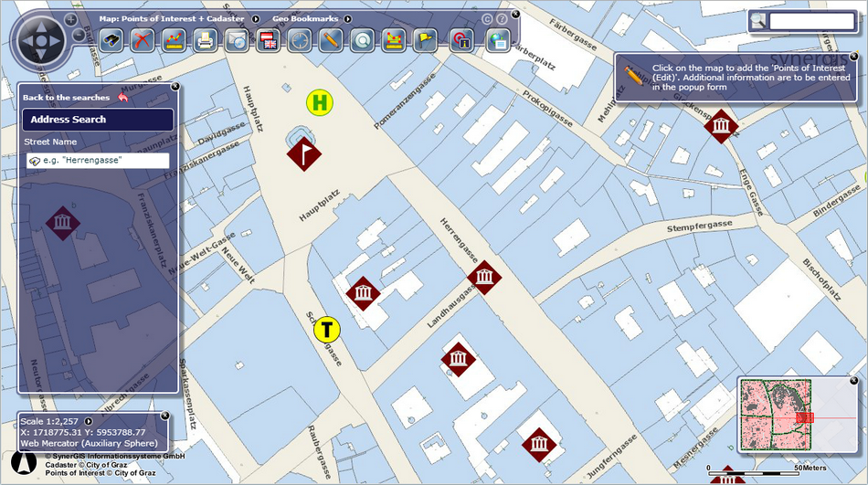Image resolution: width=868 pixels, height=485 pixels.
Task: Expand the Geo Bookmarks dropdown arrow
Action: (347, 19)
